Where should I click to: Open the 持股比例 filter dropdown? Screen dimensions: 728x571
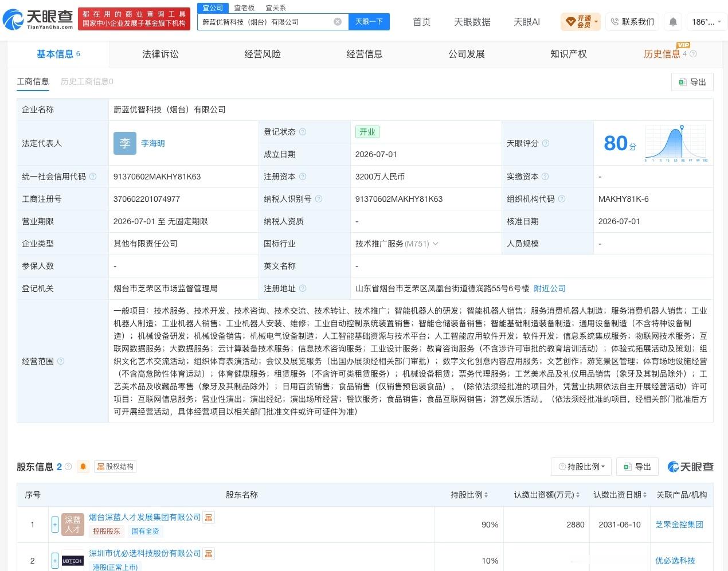pyautogui.click(x=581, y=467)
